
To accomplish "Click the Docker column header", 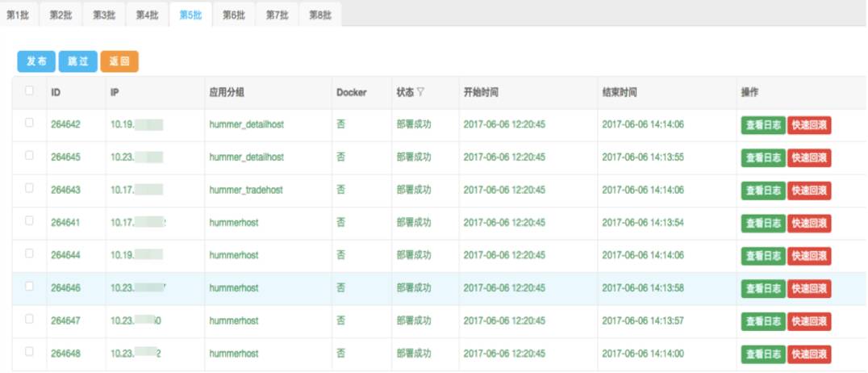I will (352, 93).
